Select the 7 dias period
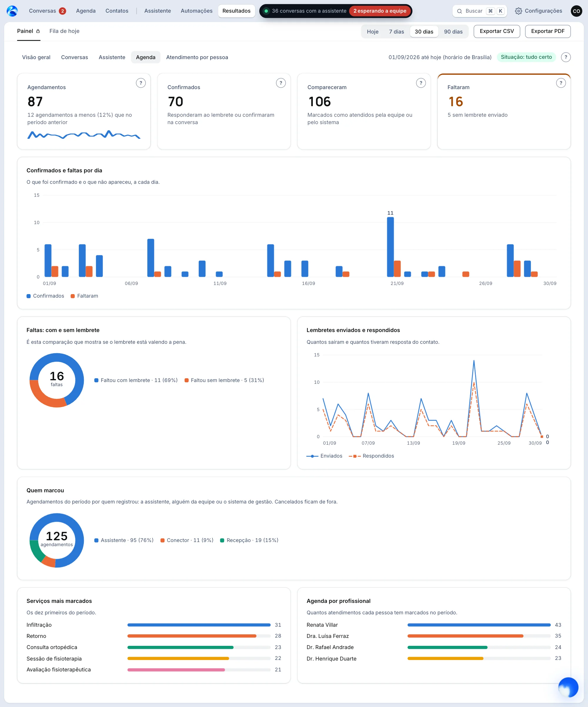The image size is (588, 707). tap(397, 32)
